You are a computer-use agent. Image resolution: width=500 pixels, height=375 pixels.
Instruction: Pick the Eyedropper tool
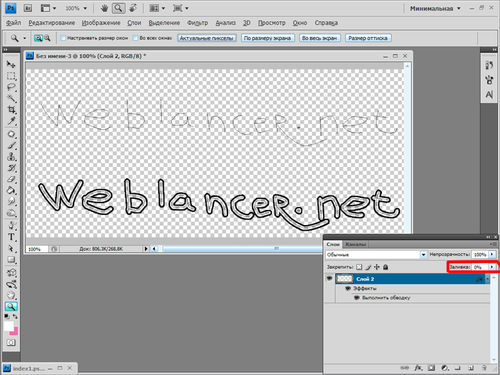coord(12,121)
